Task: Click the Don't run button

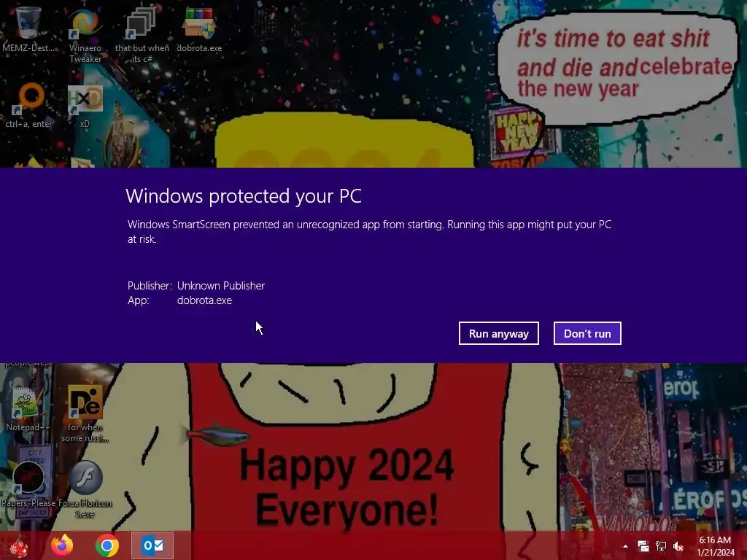Action: (x=587, y=333)
